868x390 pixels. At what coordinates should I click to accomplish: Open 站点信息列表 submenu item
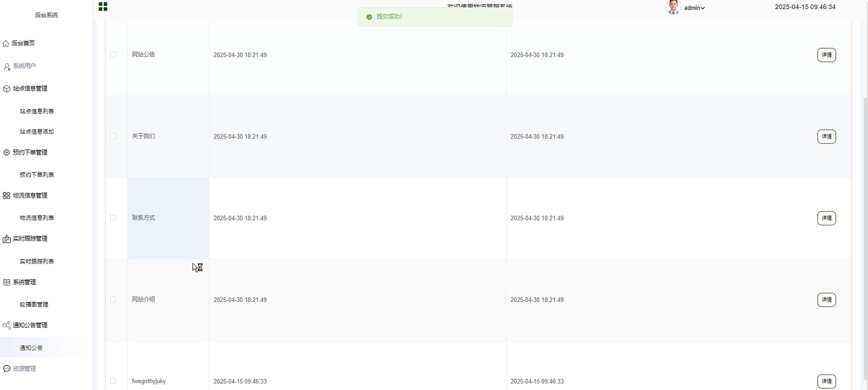[x=37, y=111]
